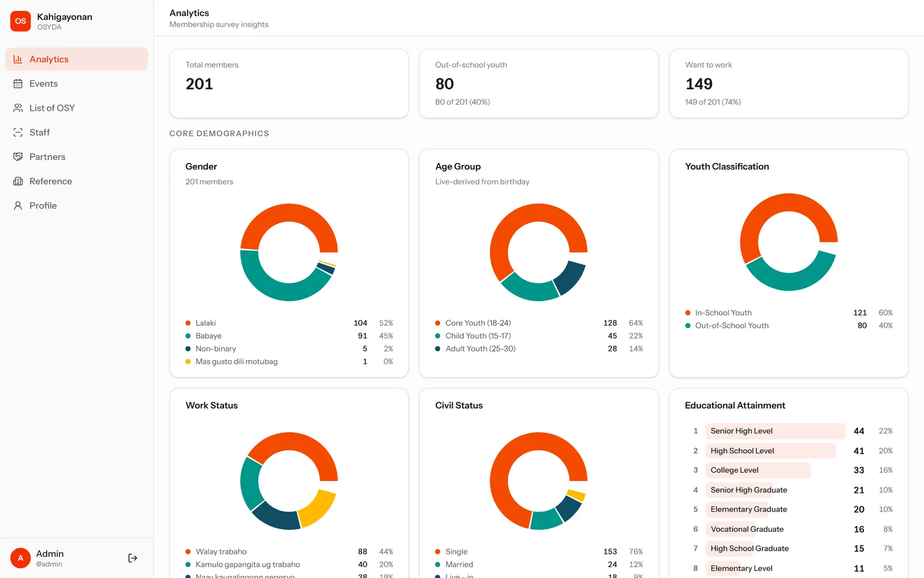
Task: Open Reference via the building icon
Action: [x=18, y=181]
